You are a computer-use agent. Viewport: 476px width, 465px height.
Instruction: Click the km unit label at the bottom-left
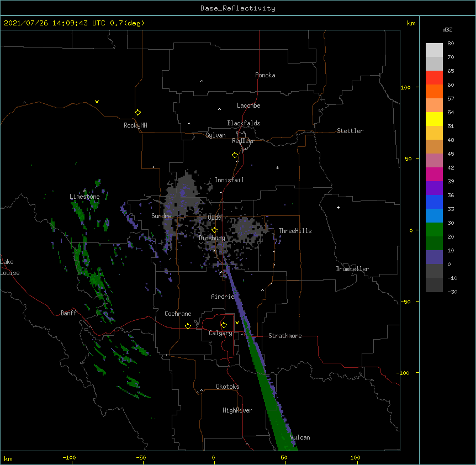click(8, 458)
